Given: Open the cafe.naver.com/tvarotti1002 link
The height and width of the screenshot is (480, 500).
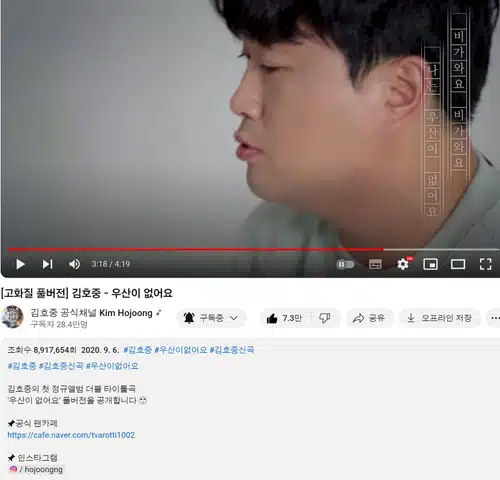Looking at the screenshot, I should 71,435.
